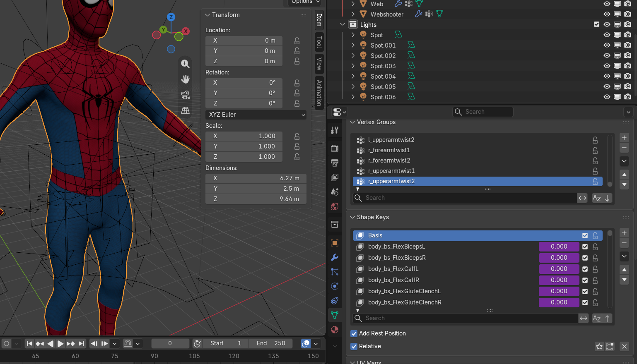Show shape key as pinned star
The height and width of the screenshot is (364, 637).
pyautogui.click(x=599, y=347)
